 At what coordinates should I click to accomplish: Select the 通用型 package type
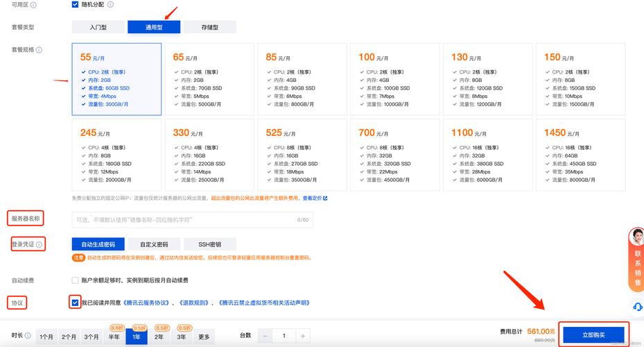154,27
